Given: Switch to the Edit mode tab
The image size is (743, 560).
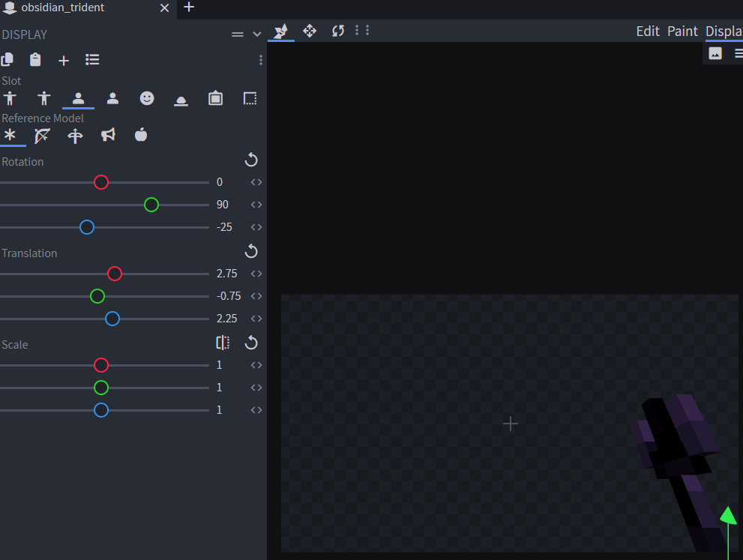Looking at the screenshot, I should [648, 31].
